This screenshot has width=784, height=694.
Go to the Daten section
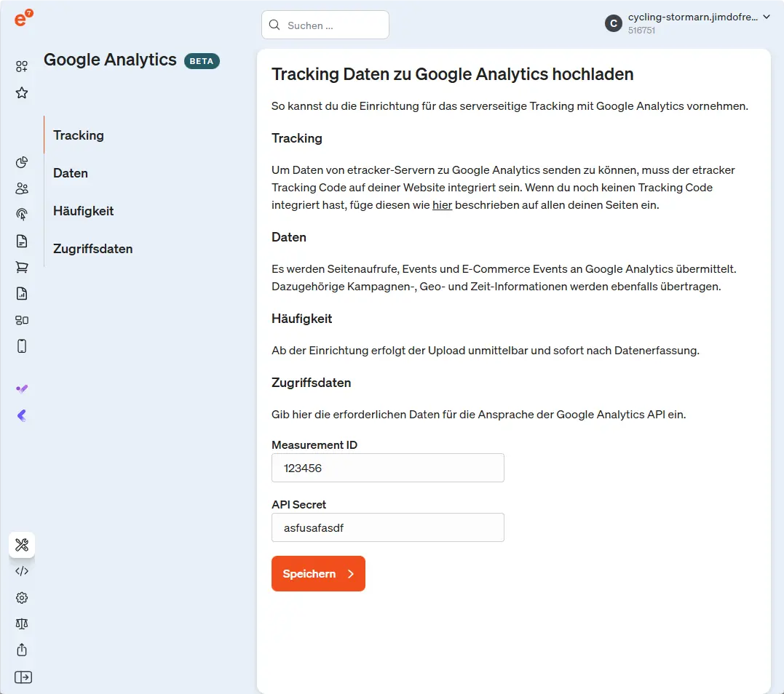coord(71,173)
